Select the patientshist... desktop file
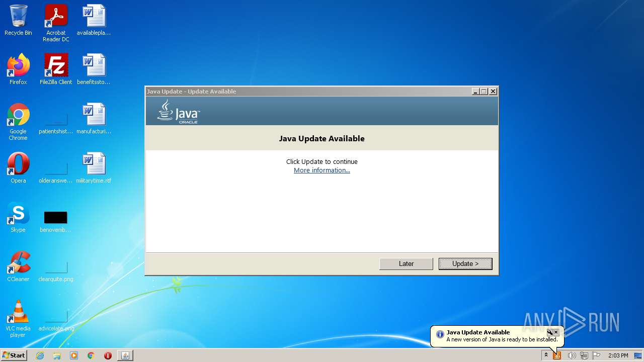 pyautogui.click(x=56, y=122)
